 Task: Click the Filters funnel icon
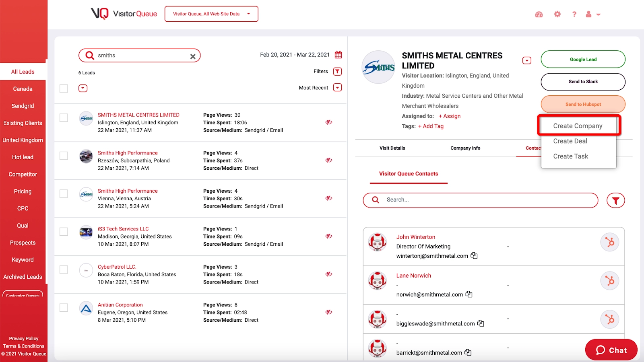(x=338, y=72)
